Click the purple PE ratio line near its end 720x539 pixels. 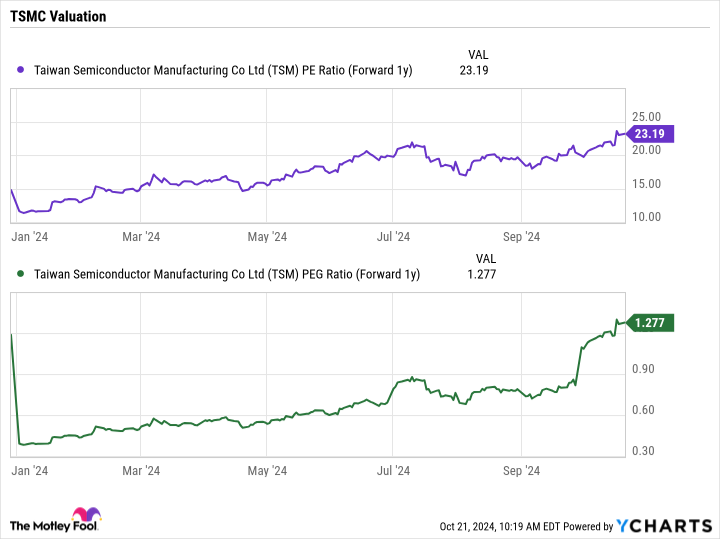click(618, 134)
